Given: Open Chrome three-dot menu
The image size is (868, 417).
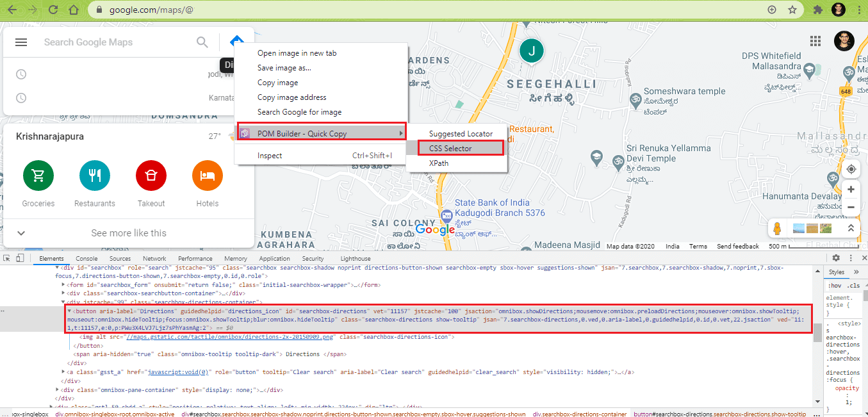Looking at the screenshot, I should click(858, 10).
